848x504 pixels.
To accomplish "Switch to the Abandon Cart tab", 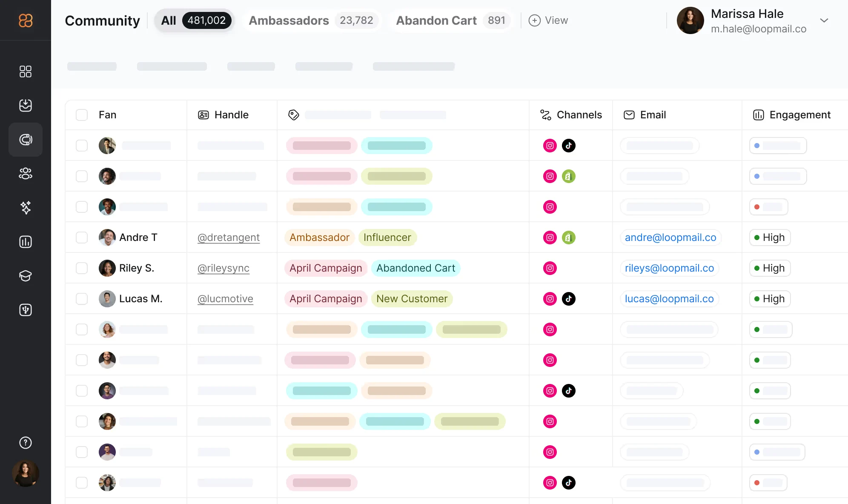I will click(451, 20).
